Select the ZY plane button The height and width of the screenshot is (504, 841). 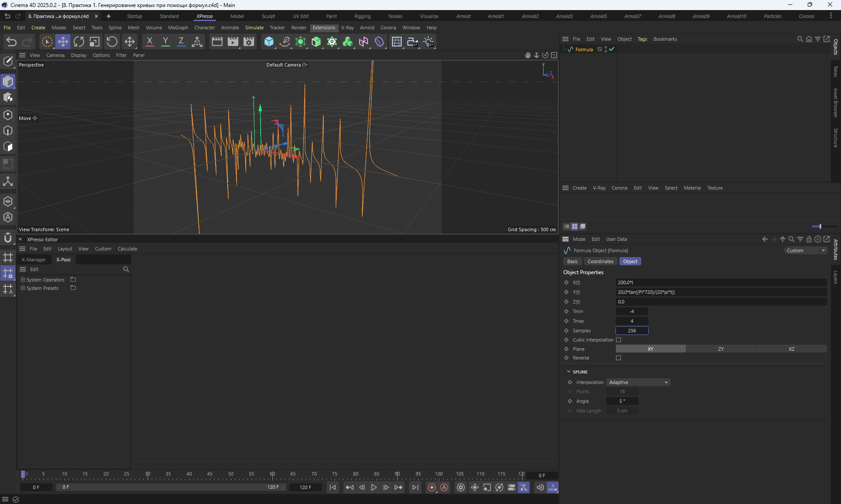pos(721,349)
